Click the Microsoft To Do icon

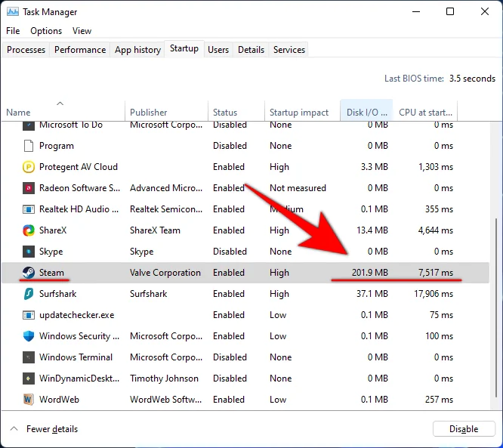(29, 125)
